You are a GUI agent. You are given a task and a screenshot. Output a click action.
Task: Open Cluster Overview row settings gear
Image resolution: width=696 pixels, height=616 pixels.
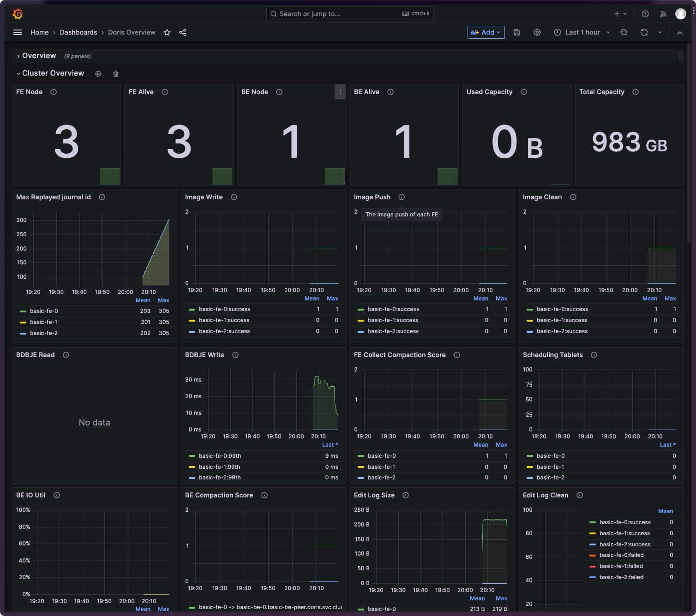(98, 74)
